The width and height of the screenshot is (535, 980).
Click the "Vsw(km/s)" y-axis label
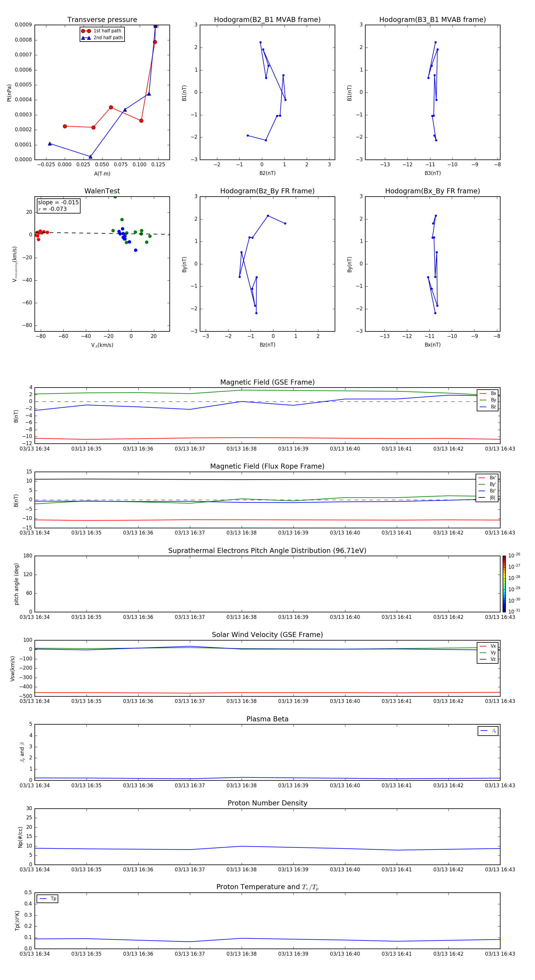tap(12, 668)
